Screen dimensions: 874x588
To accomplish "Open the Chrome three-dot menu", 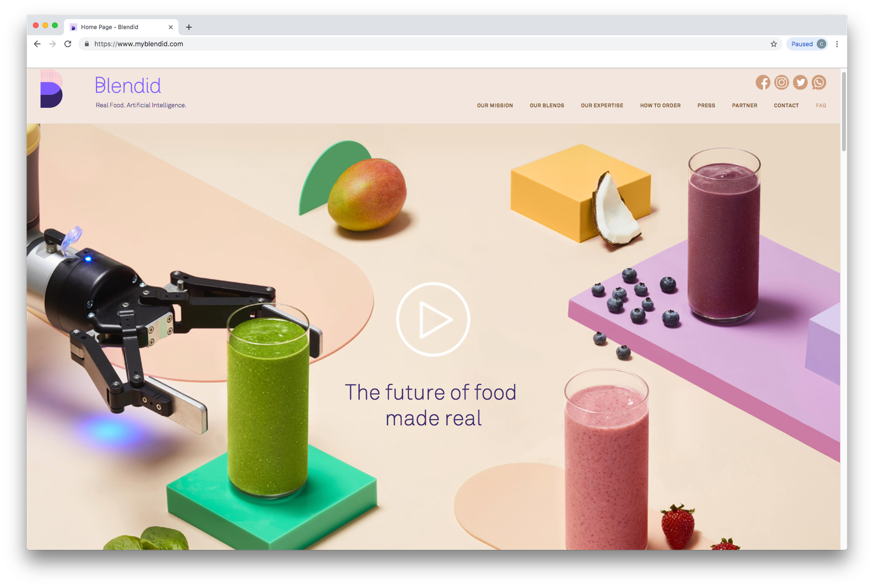I will pyautogui.click(x=837, y=44).
